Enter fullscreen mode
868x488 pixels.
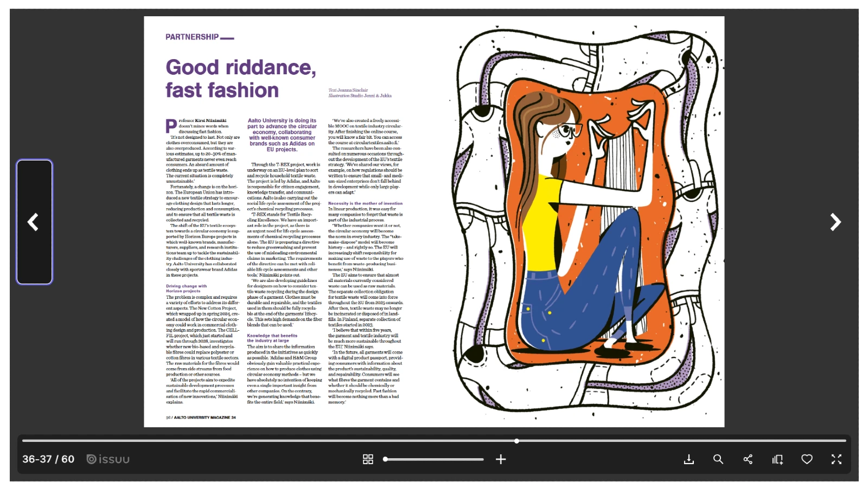(837, 459)
